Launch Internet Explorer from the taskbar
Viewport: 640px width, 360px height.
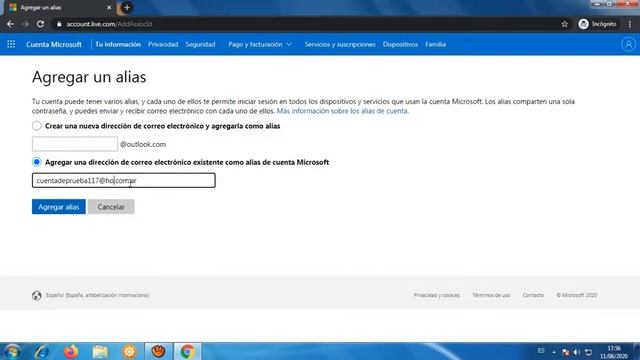point(42,351)
